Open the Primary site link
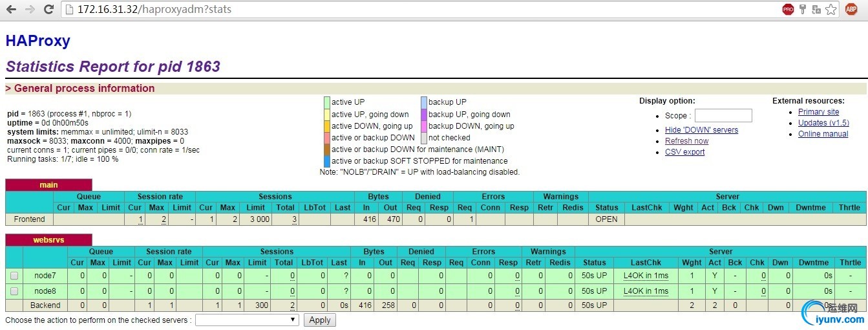 click(818, 112)
